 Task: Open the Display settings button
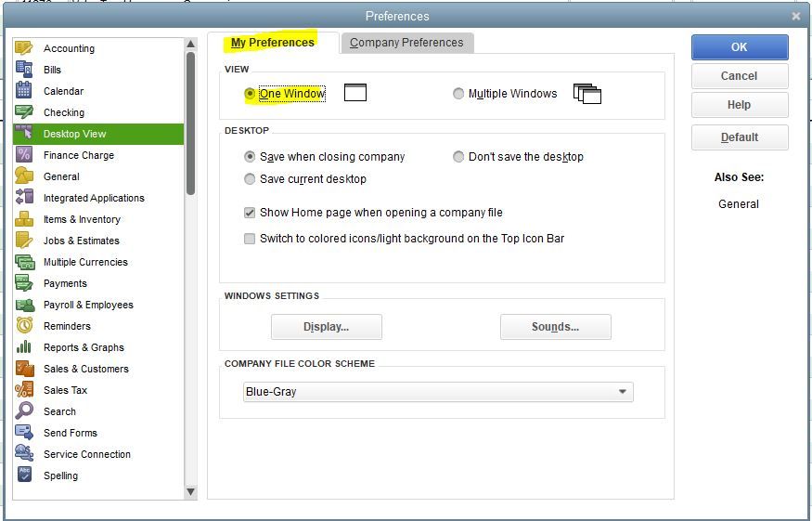(327, 327)
